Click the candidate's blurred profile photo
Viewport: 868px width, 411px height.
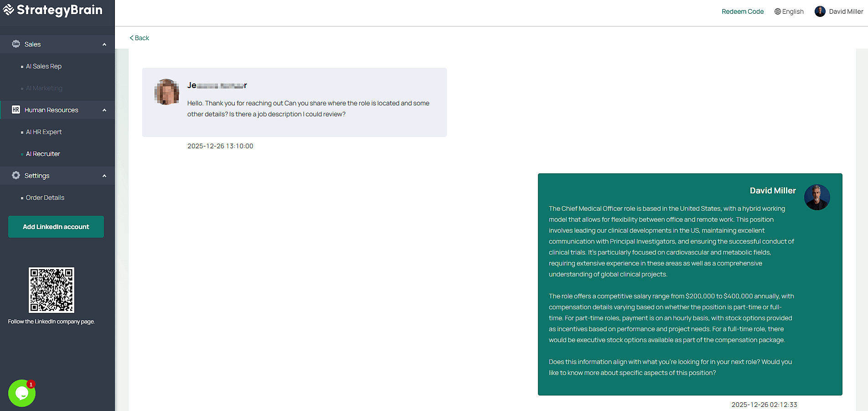pos(166,92)
